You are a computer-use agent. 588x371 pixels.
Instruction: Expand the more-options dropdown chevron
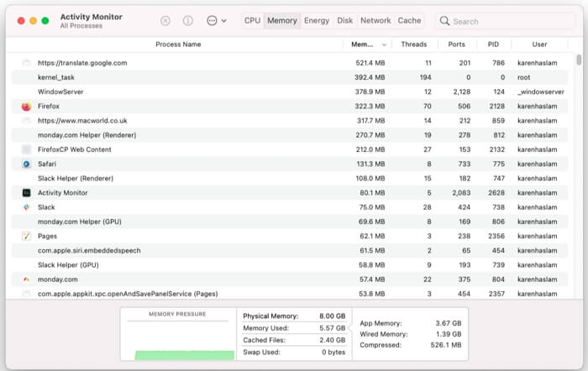[224, 21]
